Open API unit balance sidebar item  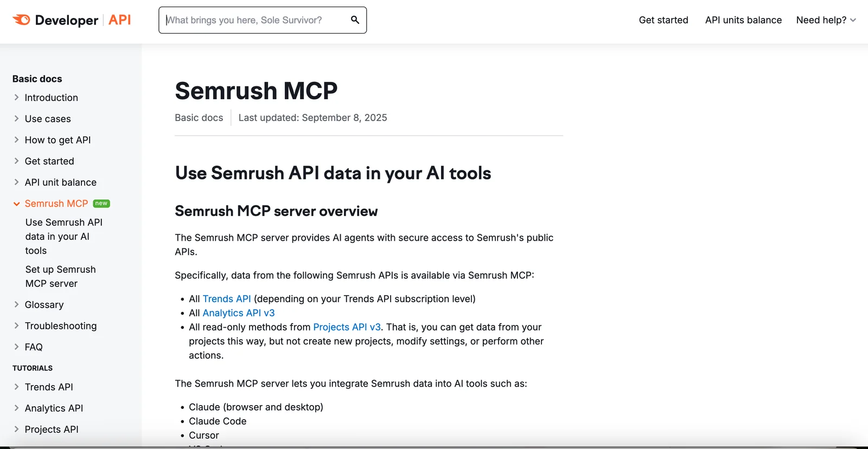pos(60,182)
